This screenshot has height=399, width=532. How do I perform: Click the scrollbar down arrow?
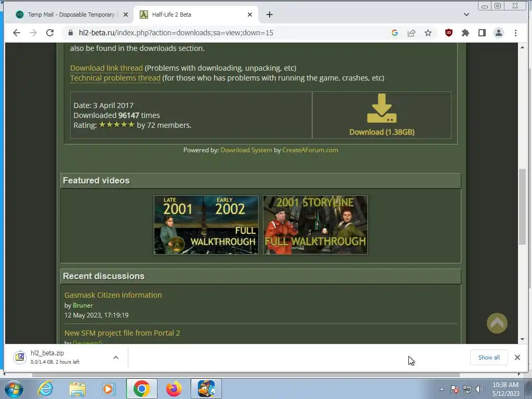[x=522, y=339]
